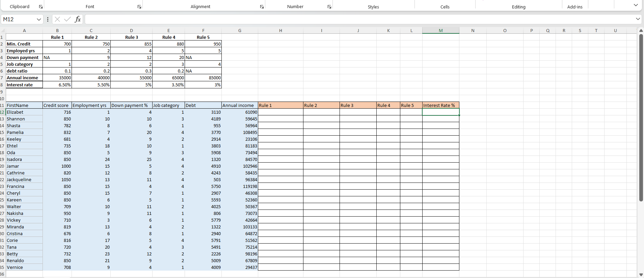Select the Debt header cell
The height and width of the screenshot is (278, 644).
coord(203,105)
